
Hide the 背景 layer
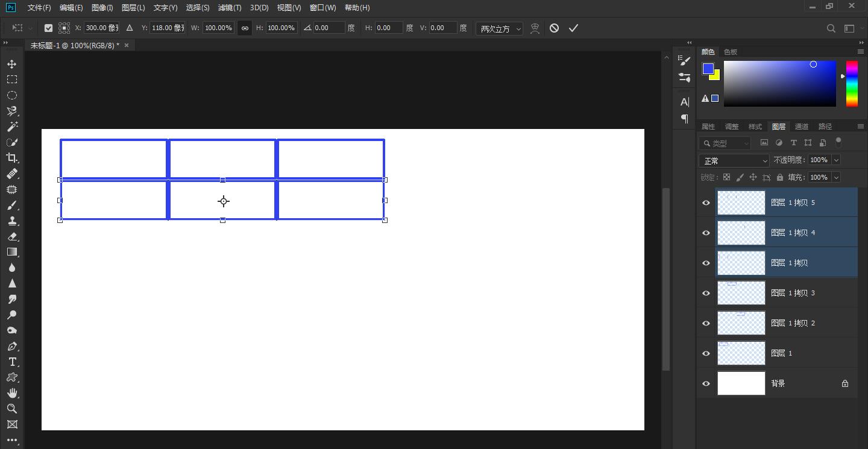706,383
